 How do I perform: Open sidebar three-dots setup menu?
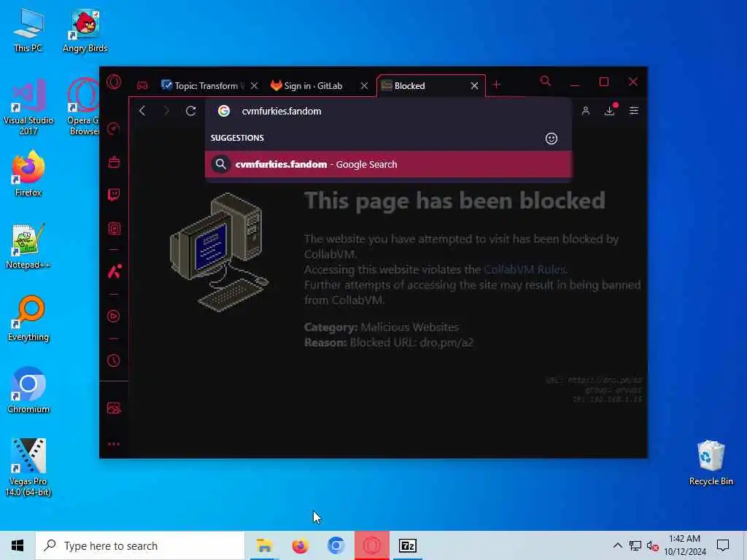pyautogui.click(x=113, y=444)
